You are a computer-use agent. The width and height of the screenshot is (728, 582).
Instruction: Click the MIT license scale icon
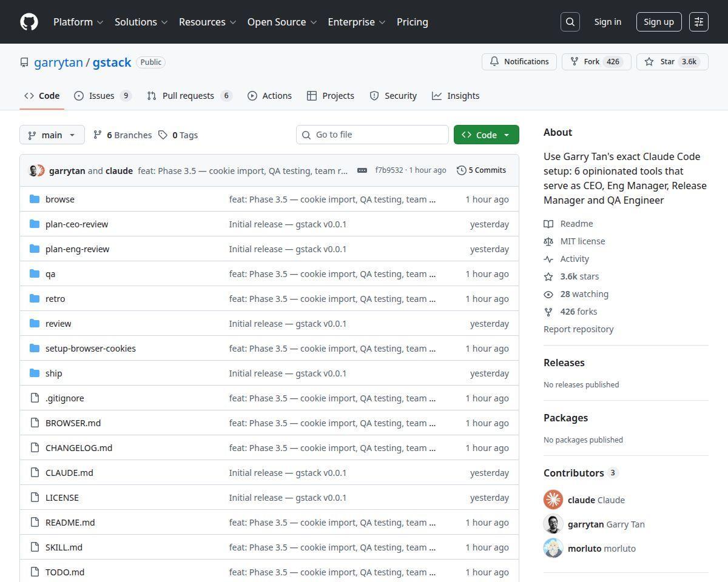point(548,241)
